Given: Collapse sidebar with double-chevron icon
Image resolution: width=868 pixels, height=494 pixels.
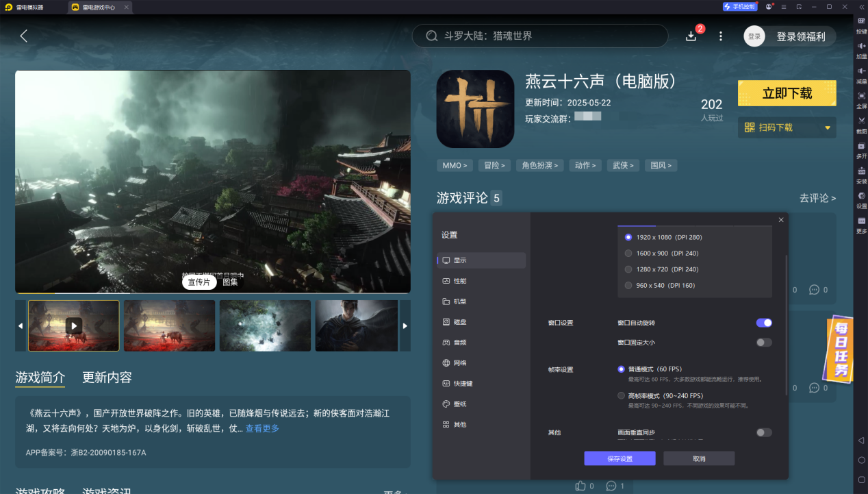Looking at the screenshot, I should (x=860, y=6).
